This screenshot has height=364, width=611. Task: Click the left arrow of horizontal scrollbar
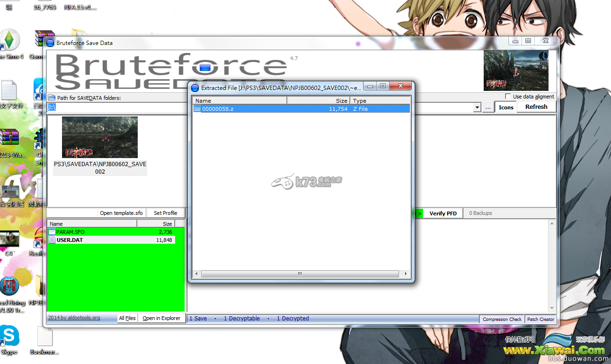point(197,274)
